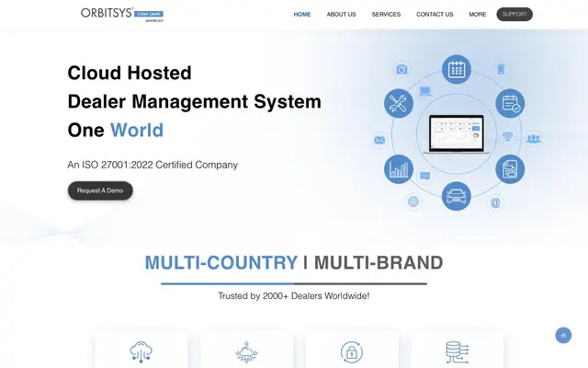
Task: Click the documents icon in the diagram
Action: [x=510, y=169]
